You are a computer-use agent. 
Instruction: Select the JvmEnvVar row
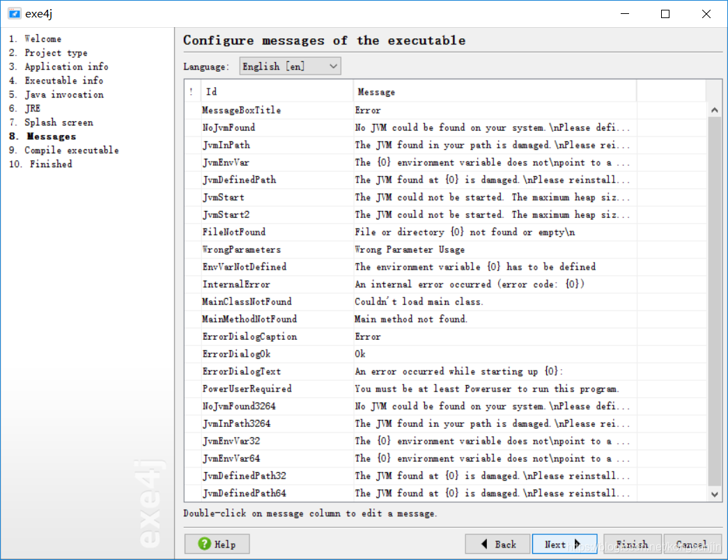(446, 162)
